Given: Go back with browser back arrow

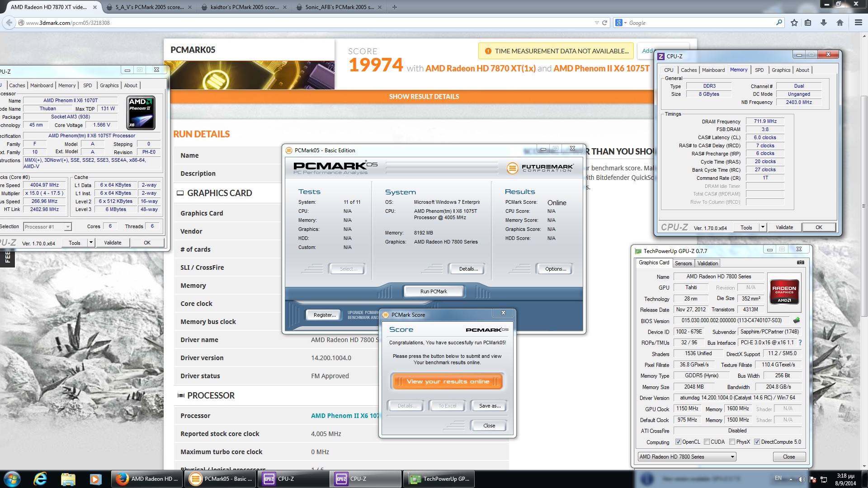Looking at the screenshot, I should (9, 23).
